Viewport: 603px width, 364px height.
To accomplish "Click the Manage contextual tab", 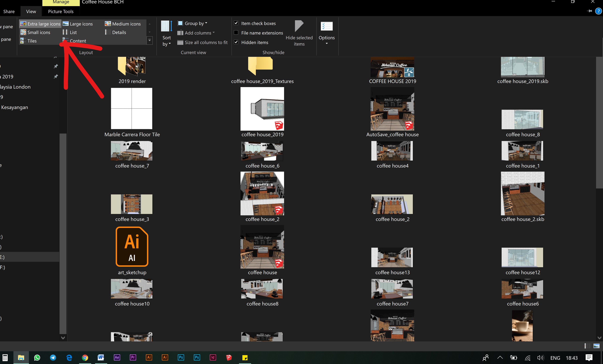I will [x=61, y=2].
